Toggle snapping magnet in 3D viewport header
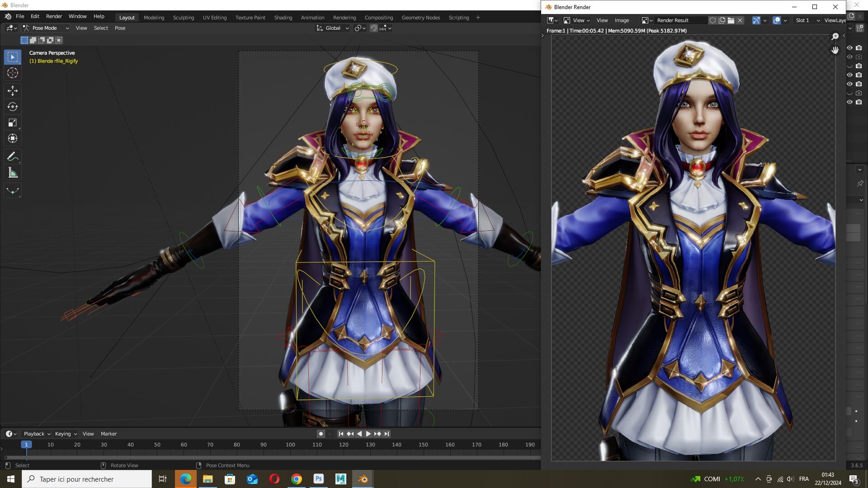 coord(374,28)
